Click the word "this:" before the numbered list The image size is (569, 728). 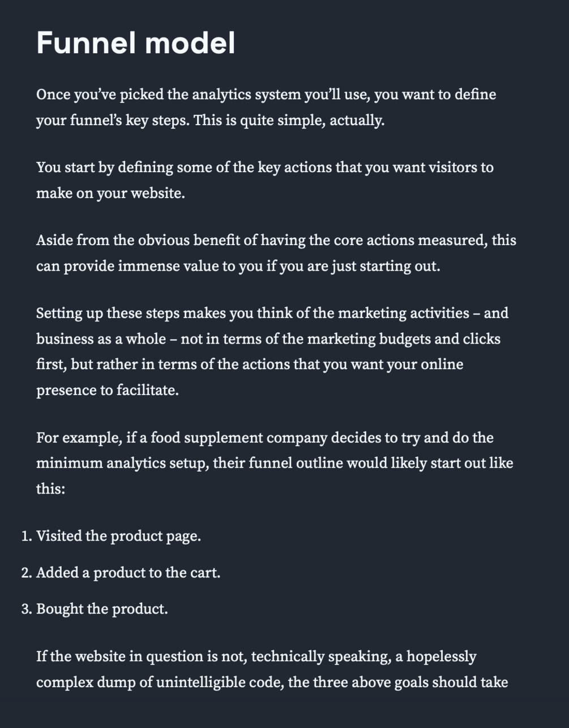click(x=51, y=489)
